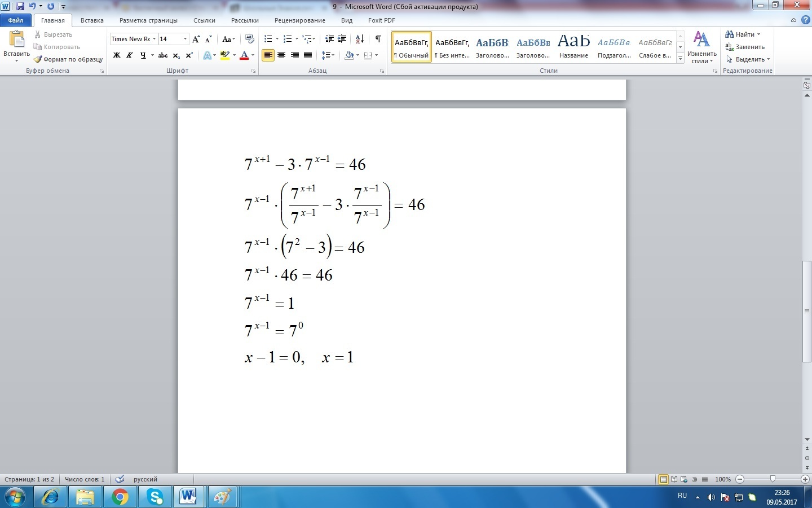
Task: Click the zoom slider handle
Action: pos(773,479)
